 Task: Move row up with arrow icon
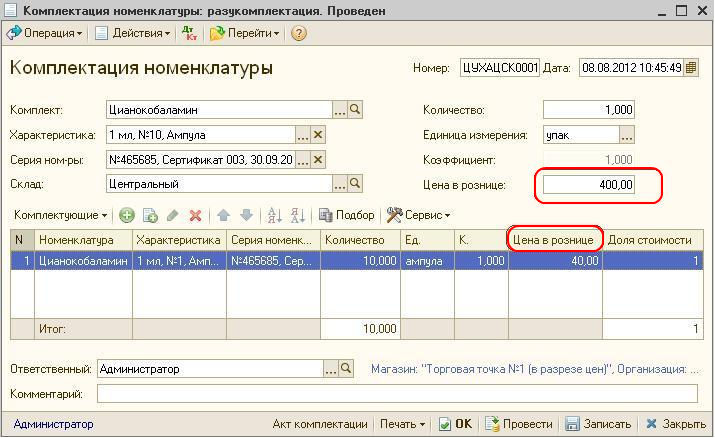[x=224, y=215]
